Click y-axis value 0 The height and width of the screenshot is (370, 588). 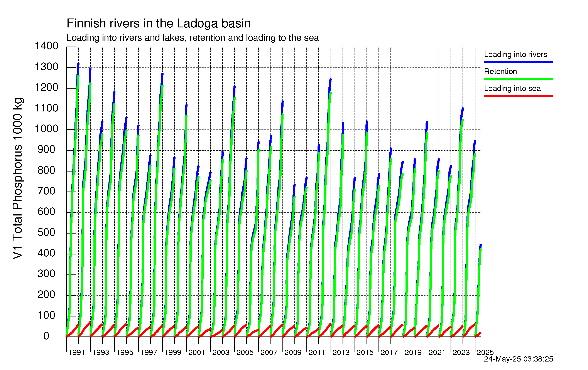tap(46, 336)
